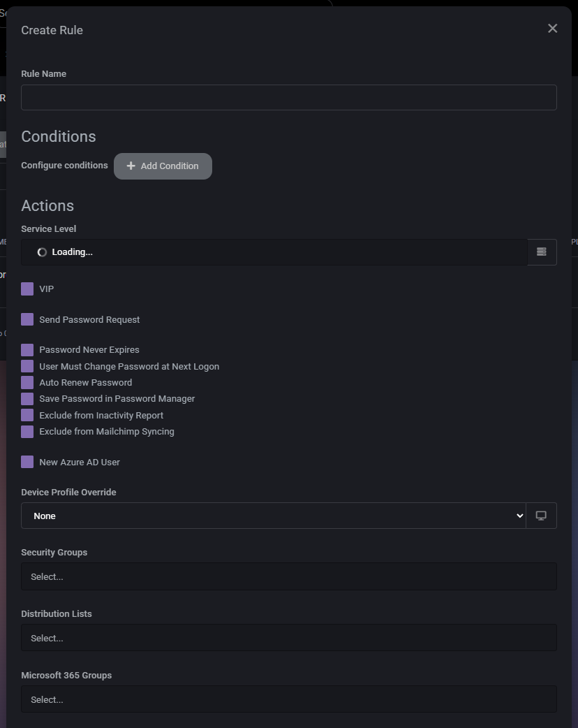This screenshot has height=728, width=578.
Task: Check User Must Change Password at Next Logon
Action: pyautogui.click(x=27, y=365)
